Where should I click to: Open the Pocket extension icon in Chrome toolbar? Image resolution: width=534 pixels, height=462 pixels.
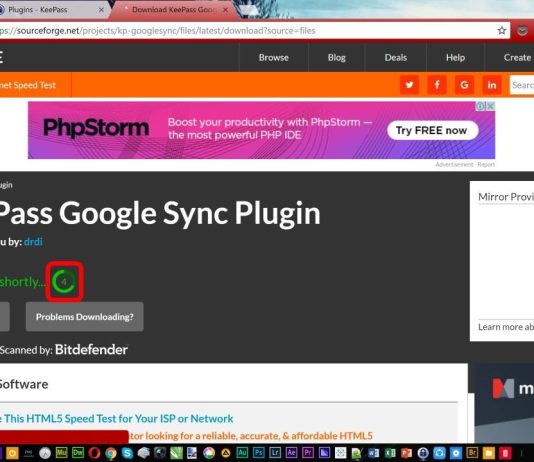[x=522, y=31]
